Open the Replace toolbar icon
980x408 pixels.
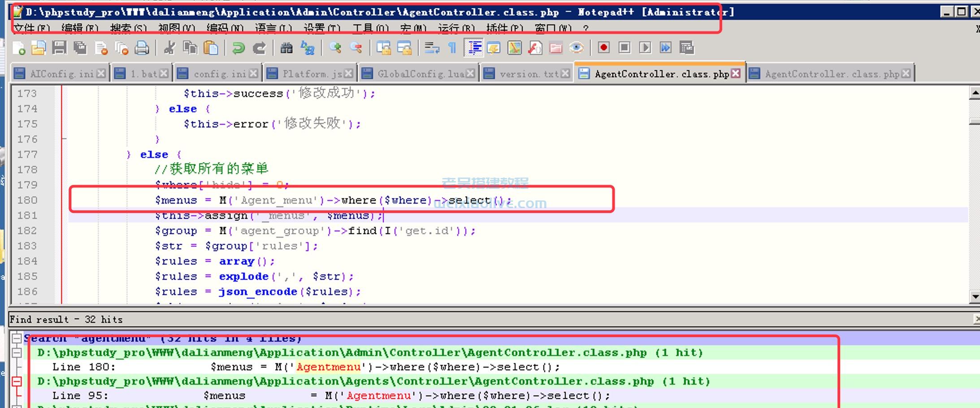coord(308,48)
